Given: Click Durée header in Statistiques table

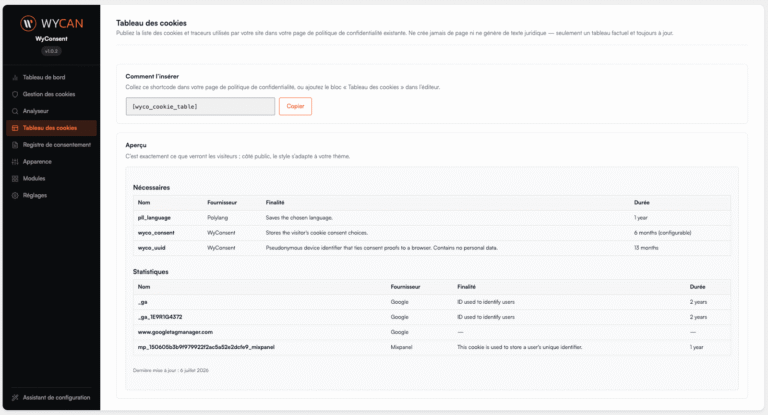Looking at the screenshot, I should 697,287.
